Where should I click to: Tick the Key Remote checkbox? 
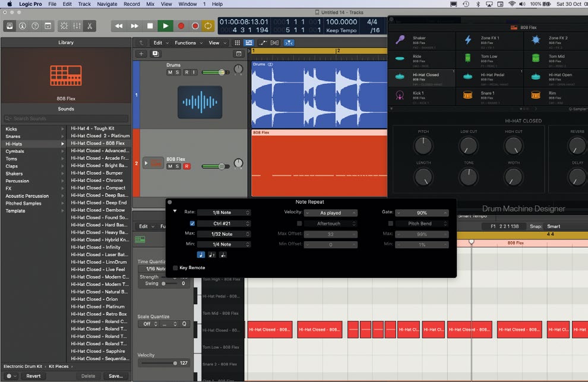coord(175,267)
